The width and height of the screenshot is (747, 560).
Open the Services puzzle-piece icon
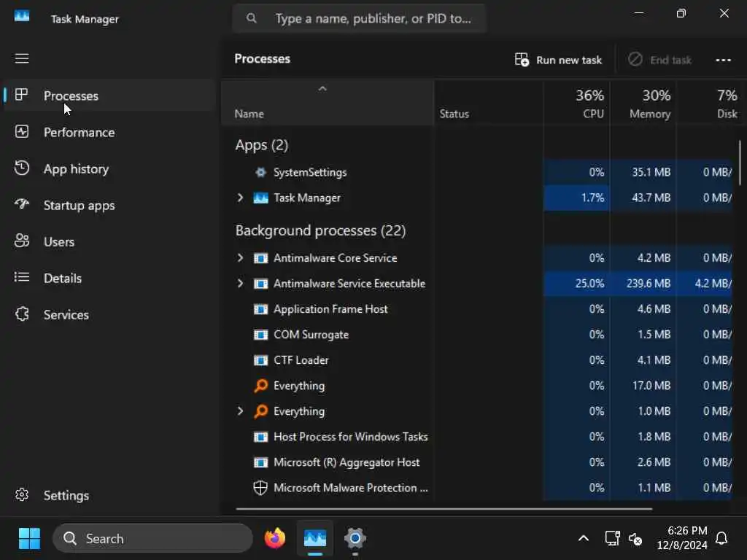pyautogui.click(x=22, y=314)
